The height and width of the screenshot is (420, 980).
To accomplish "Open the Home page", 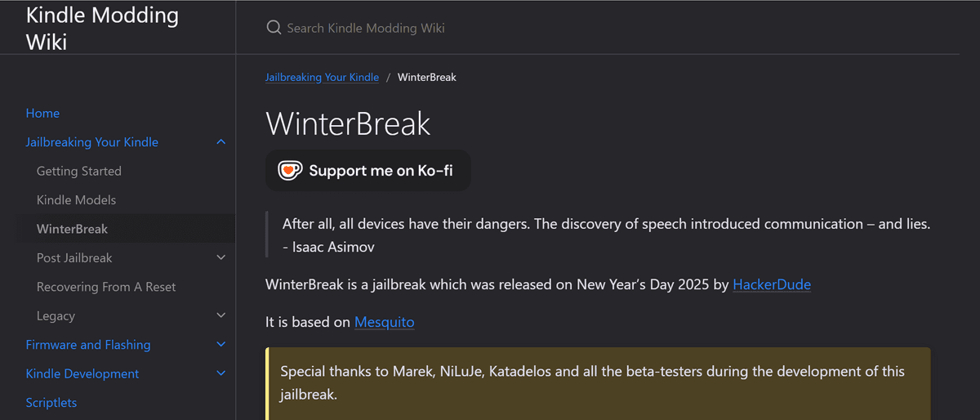I will pos(42,114).
